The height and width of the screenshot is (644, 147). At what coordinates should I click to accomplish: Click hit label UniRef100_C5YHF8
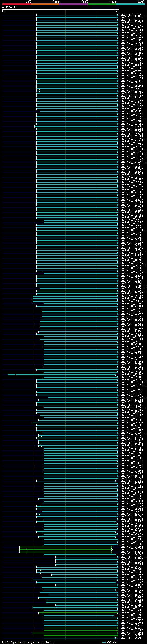(x=132, y=93)
